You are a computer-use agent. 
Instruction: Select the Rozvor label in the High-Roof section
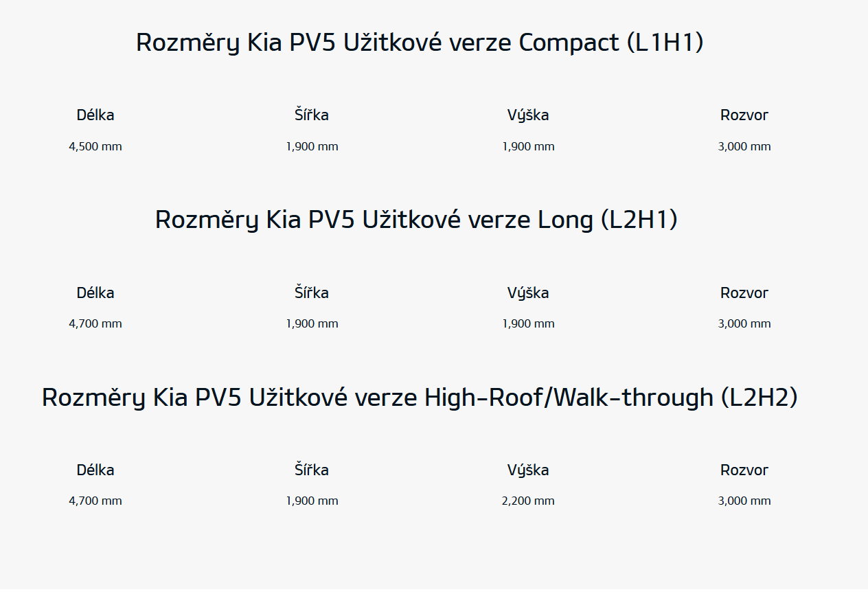(x=744, y=470)
